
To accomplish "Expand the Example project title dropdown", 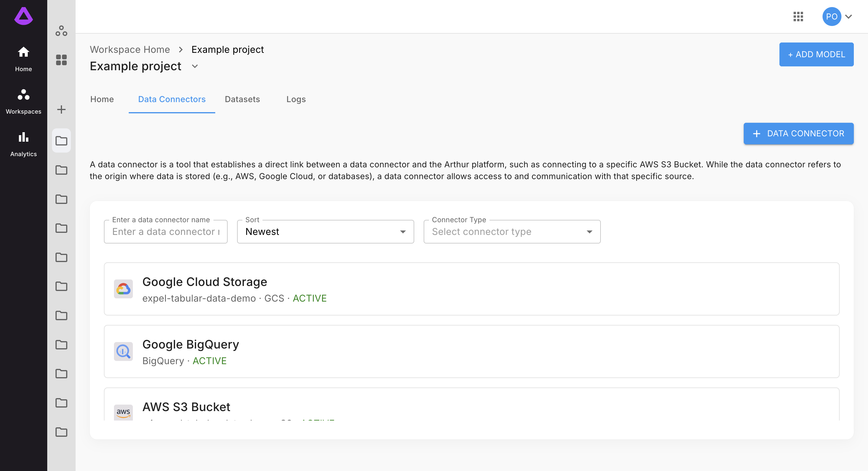I will point(195,66).
